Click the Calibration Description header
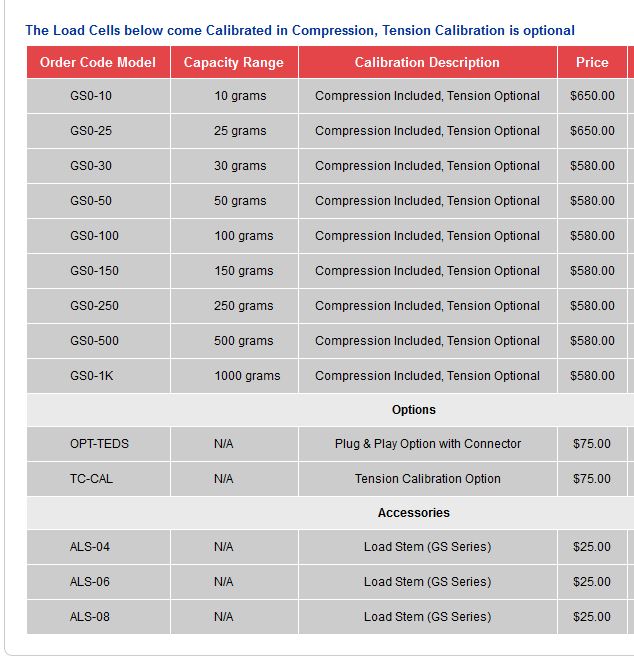 pyautogui.click(x=427, y=62)
